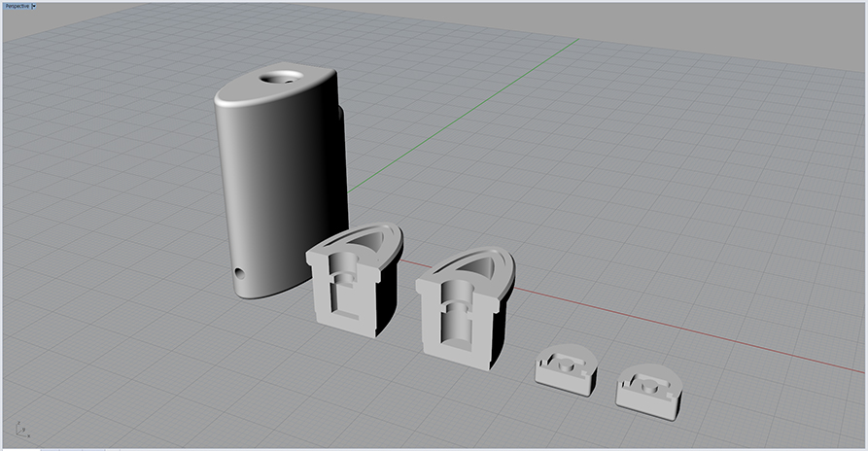Click the circular hole on top of large body

click(x=284, y=76)
